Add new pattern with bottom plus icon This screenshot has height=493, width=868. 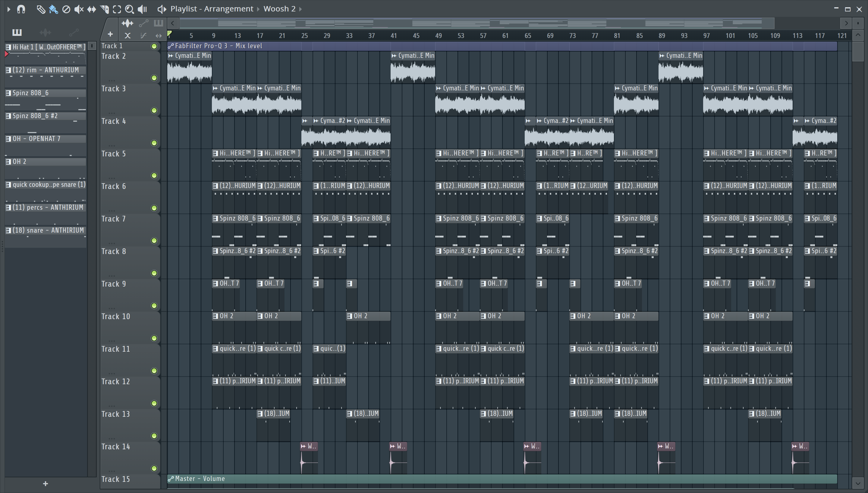46,484
